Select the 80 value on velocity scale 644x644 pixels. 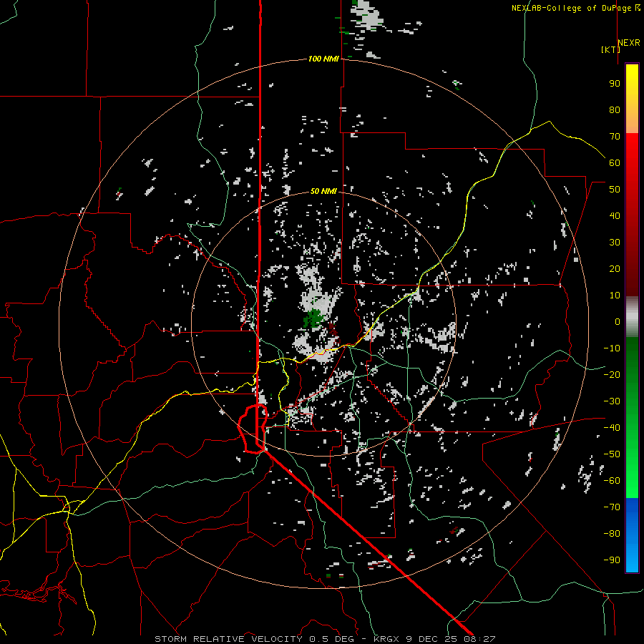pyautogui.click(x=615, y=110)
